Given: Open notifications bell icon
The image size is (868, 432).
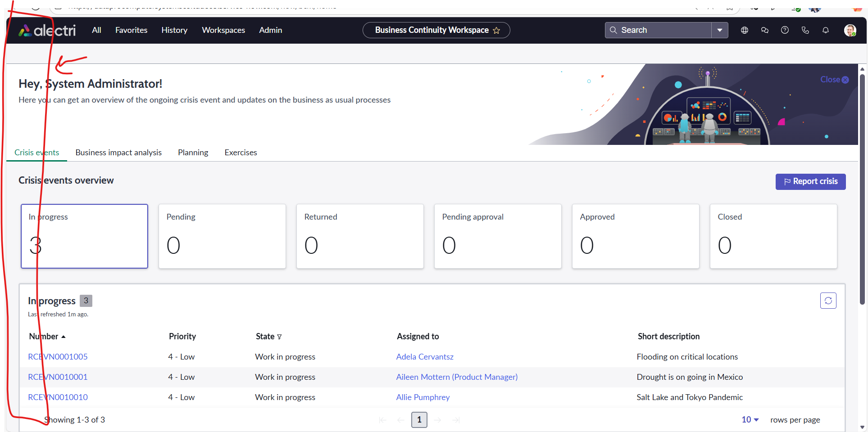Looking at the screenshot, I should [x=826, y=30].
